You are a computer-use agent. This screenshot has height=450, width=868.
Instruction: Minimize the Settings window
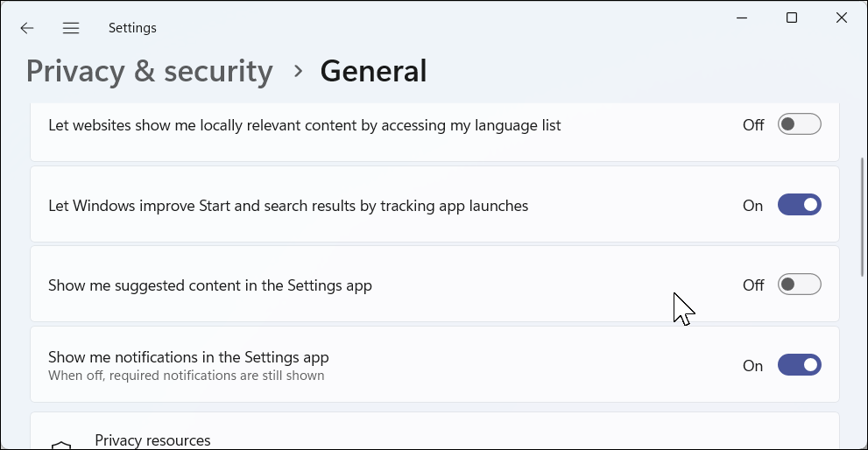click(x=741, y=18)
